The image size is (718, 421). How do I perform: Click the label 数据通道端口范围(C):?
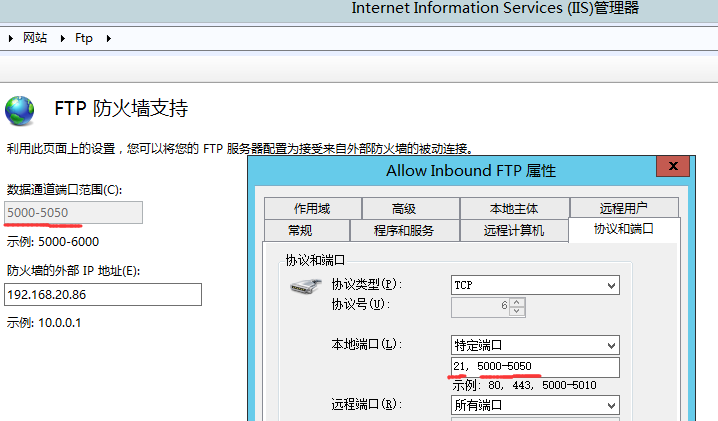(65, 189)
